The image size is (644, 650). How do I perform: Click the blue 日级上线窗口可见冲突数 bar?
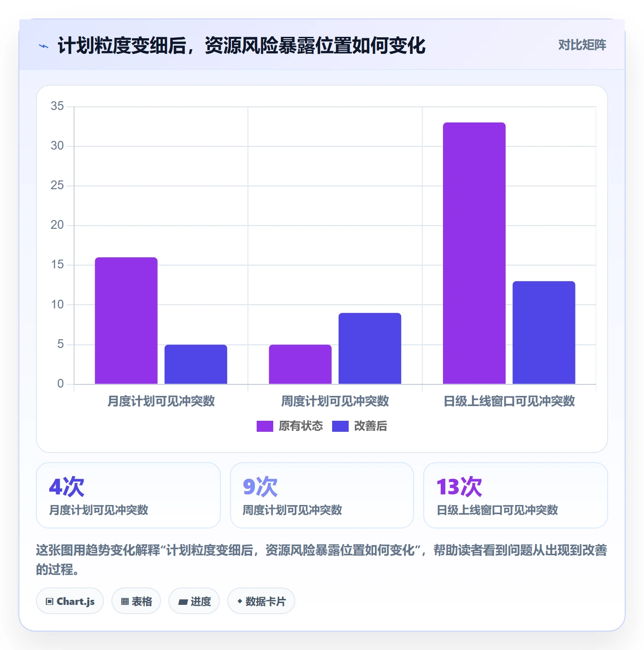click(544, 332)
